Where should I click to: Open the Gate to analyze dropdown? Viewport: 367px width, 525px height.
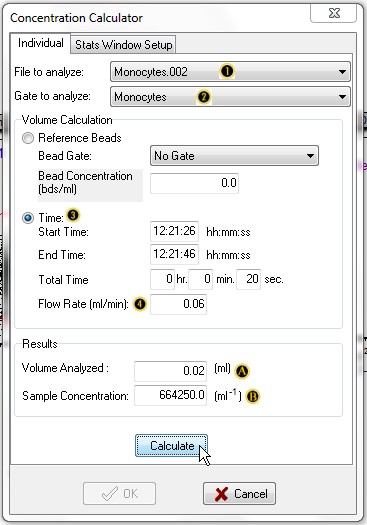pyautogui.click(x=230, y=97)
